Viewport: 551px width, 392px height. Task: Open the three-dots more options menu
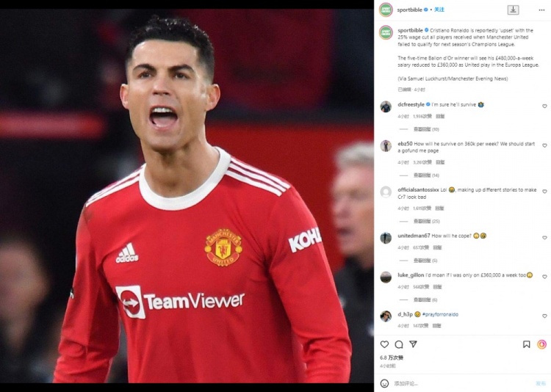click(541, 10)
